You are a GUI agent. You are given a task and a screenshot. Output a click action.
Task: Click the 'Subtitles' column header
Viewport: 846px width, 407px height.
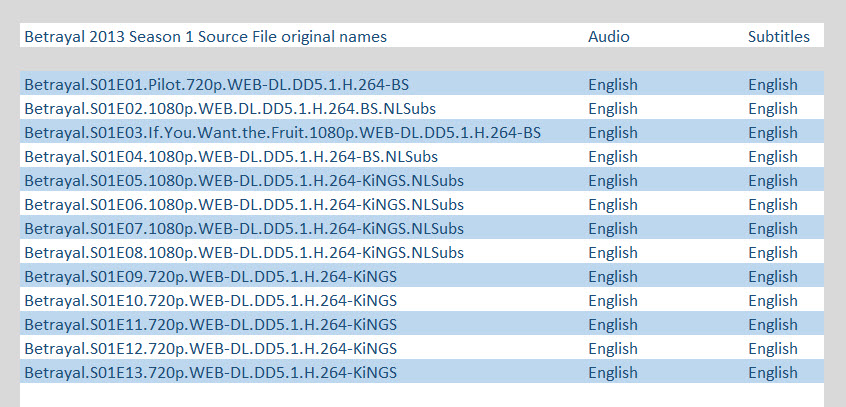coord(779,37)
